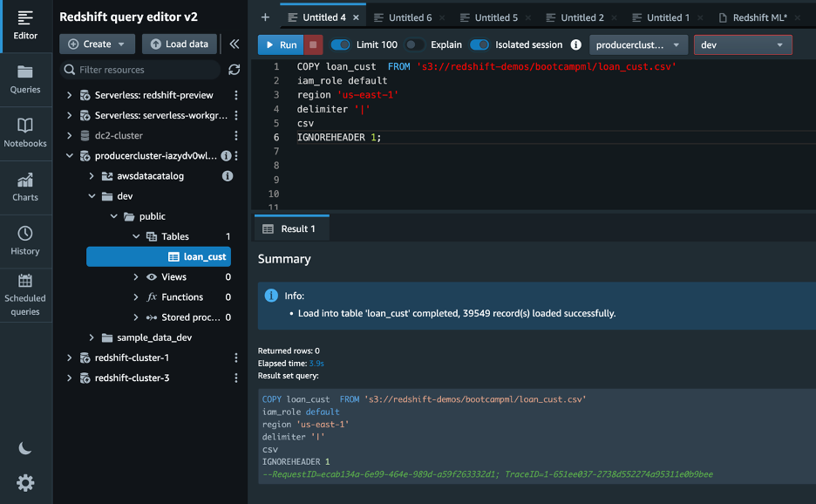Viewport: 816px width, 504px height.
Task: Click the refresh resources icon
Action: pos(234,70)
